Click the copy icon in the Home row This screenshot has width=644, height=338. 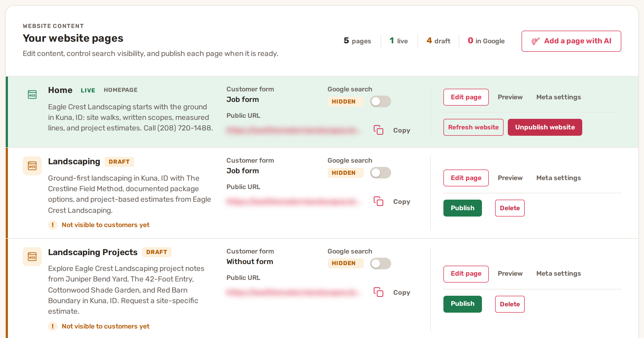pos(378,130)
